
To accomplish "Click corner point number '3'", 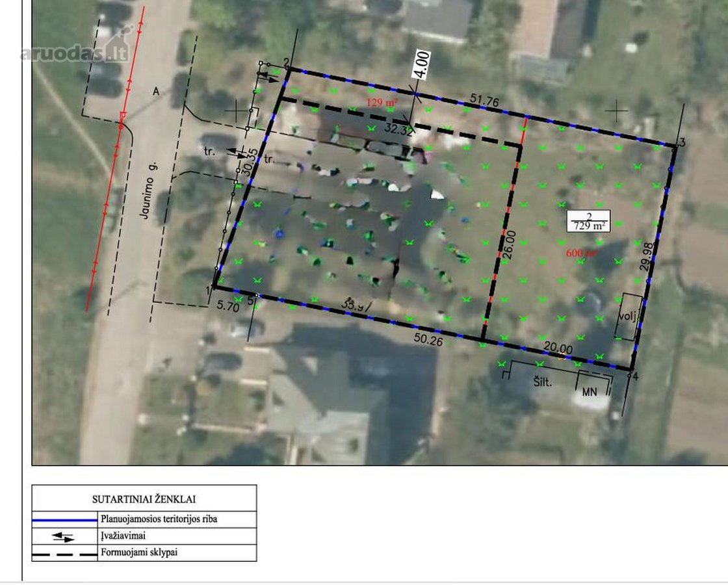I will tap(682, 142).
